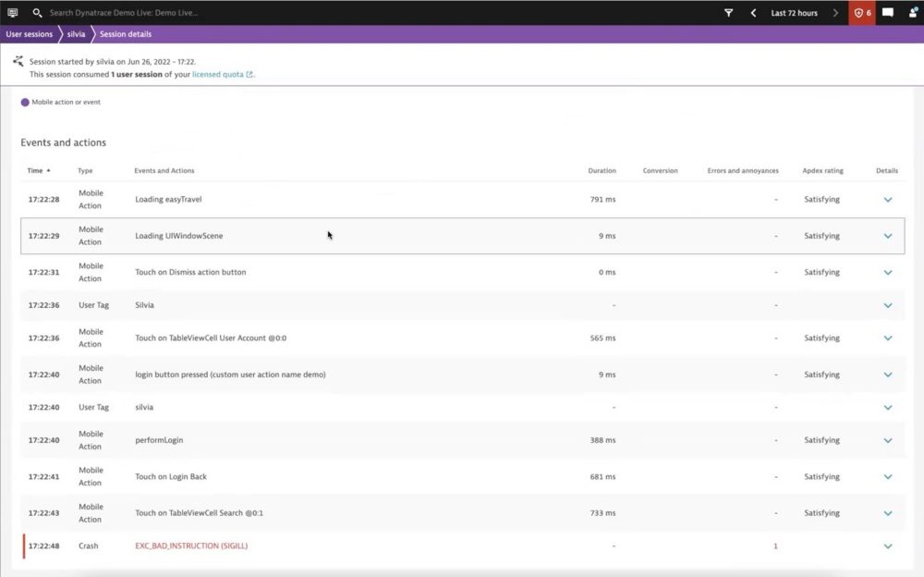924x577 pixels.
Task: Click the Conversion column header
Action: pos(660,170)
